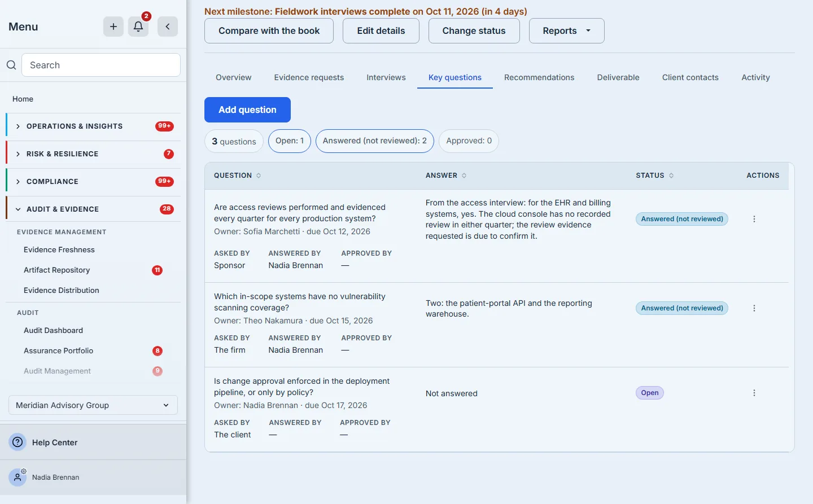Image resolution: width=813 pixels, height=504 pixels.
Task: Focus the Search input field
Action: 101,65
